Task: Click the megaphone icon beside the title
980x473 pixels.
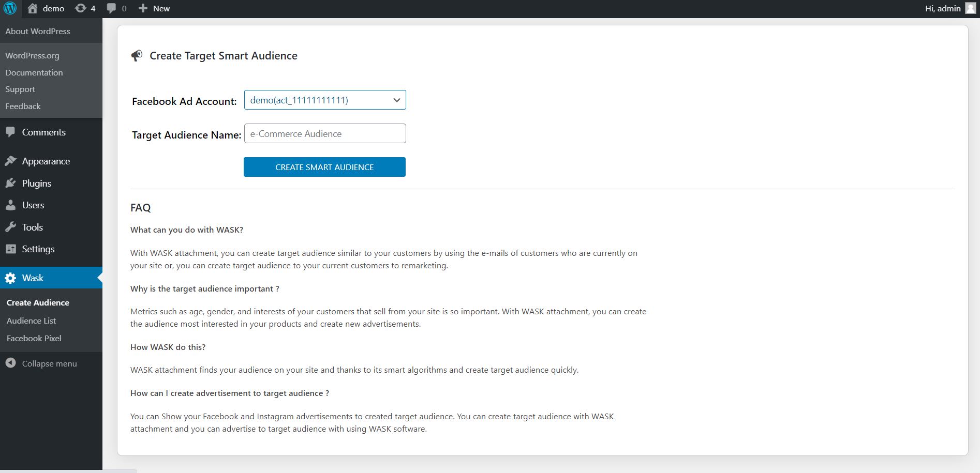Action: pos(137,56)
